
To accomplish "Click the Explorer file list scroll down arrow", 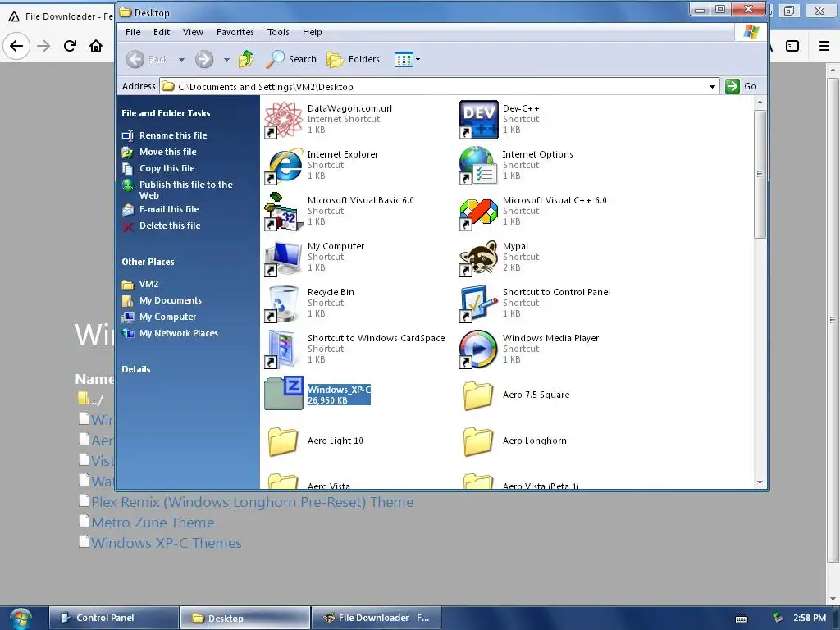I will pyautogui.click(x=760, y=482).
